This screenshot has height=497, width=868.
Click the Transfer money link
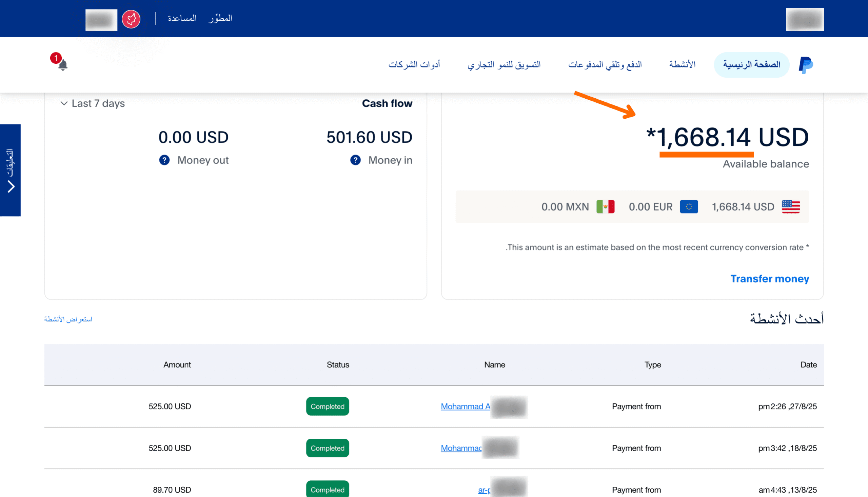coord(769,279)
